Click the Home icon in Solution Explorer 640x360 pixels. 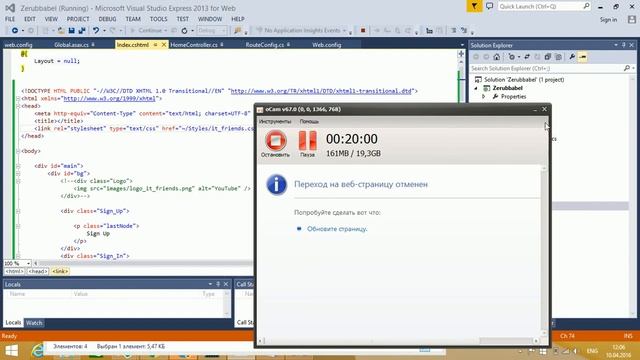pos(496,57)
